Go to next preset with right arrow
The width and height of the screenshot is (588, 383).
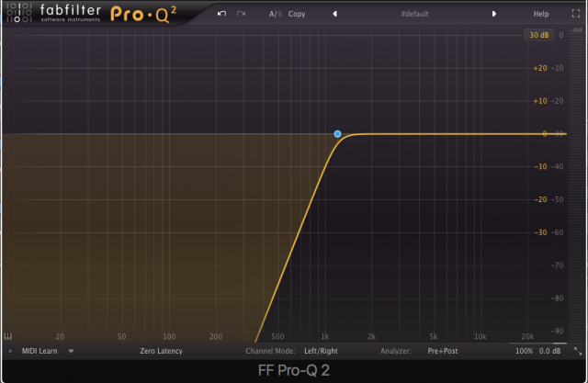tap(494, 14)
